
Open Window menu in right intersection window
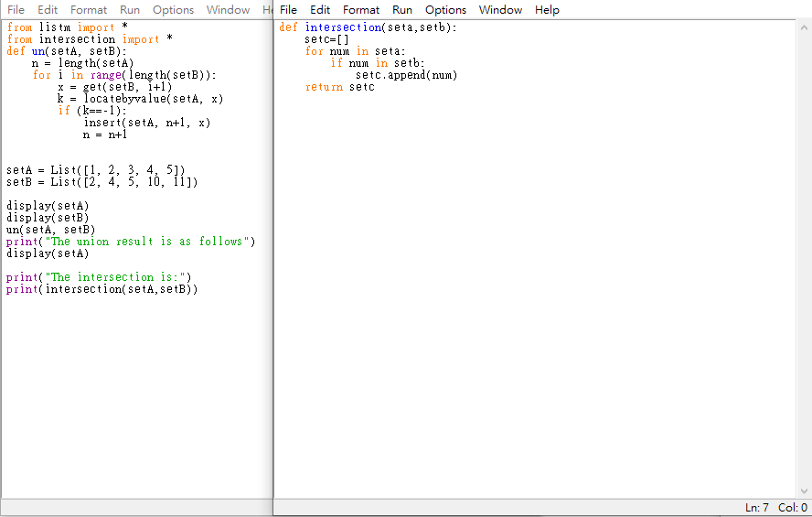pyautogui.click(x=500, y=10)
